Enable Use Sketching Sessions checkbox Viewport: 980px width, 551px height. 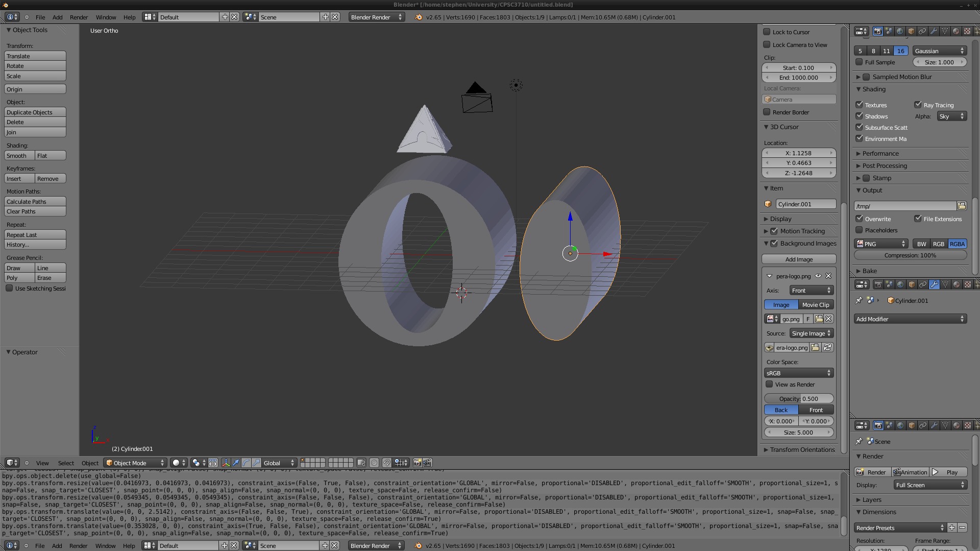pos(9,288)
